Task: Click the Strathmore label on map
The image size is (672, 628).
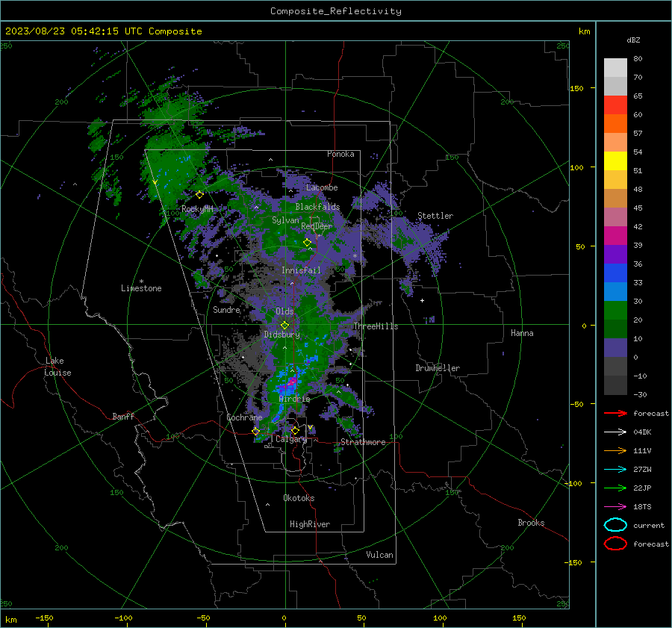Action: tap(363, 442)
